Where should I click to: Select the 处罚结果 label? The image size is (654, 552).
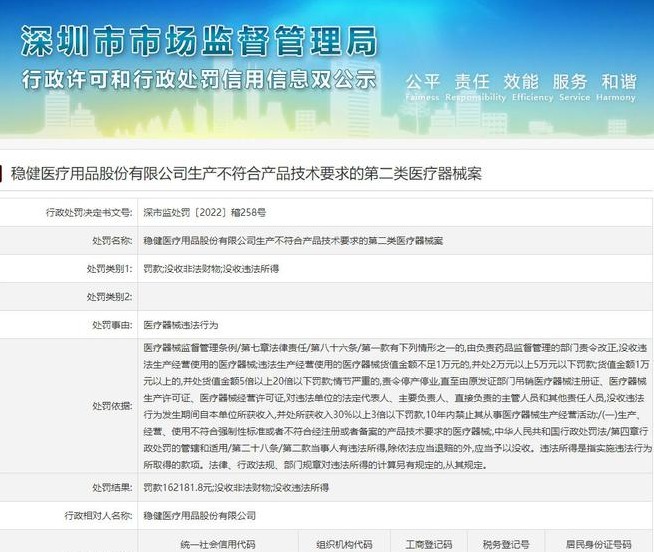point(112,487)
